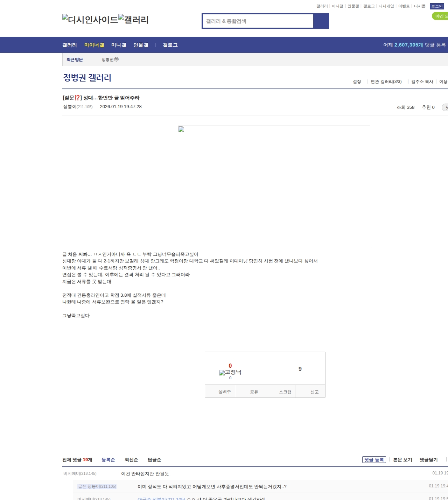Collapse comments with 댓글닫기
This screenshot has height=500, width=448.
coord(429,460)
